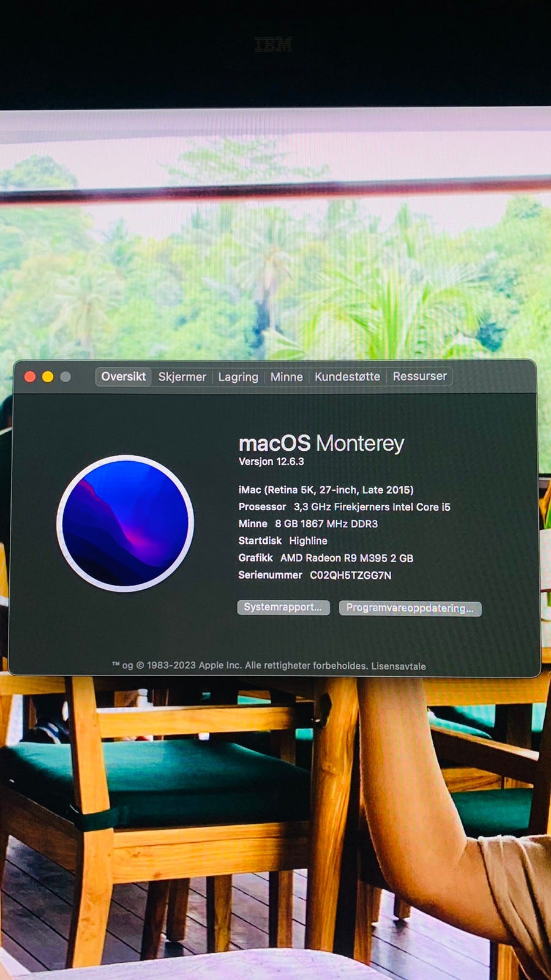551x980 pixels.
Task: Open Systemrapport… button
Action: (x=283, y=607)
